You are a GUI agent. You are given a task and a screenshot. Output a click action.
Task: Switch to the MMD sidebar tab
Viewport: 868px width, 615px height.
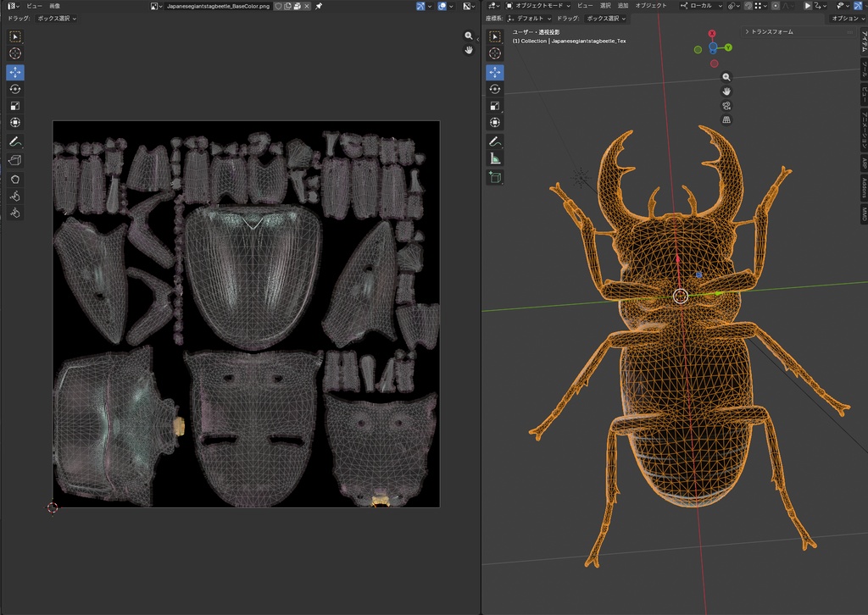pyautogui.click(x=863, y=213)
